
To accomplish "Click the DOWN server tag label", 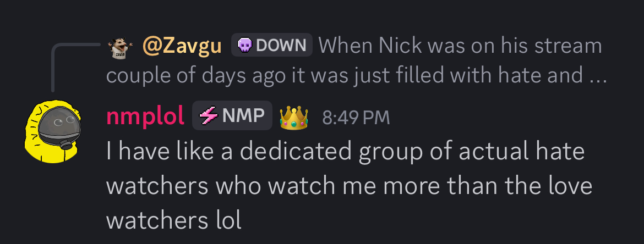I will tap(272, 45).
